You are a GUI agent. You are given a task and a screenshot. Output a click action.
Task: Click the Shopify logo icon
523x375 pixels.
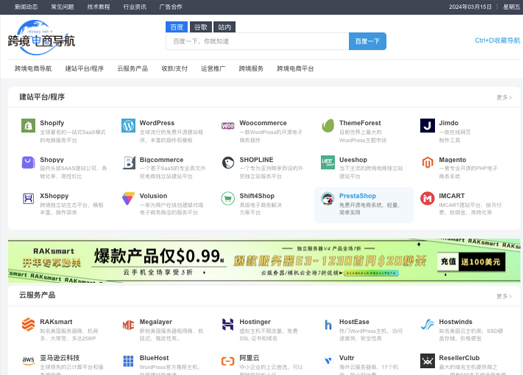coord(28,126)
